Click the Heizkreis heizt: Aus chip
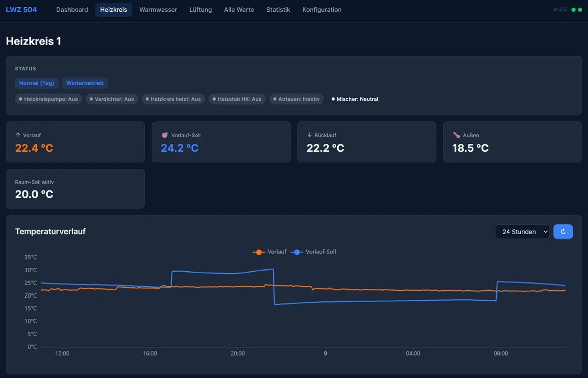The height and width of the screenshot is (378, 588). point(173,99)
